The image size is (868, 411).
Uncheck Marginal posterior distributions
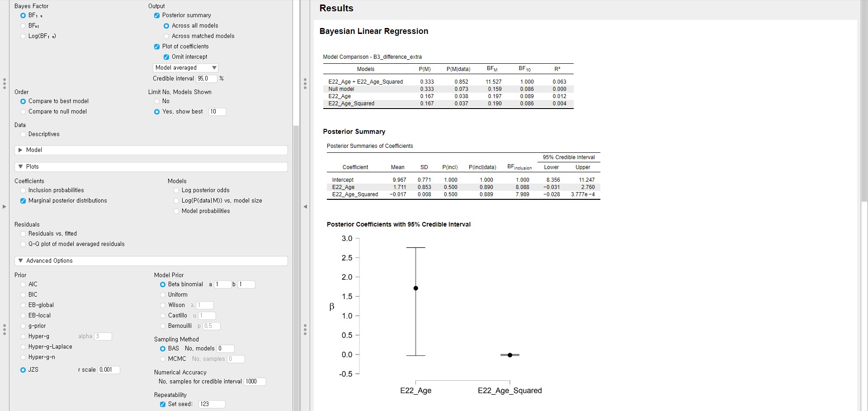pyautogui.click(x=23, y=201)
